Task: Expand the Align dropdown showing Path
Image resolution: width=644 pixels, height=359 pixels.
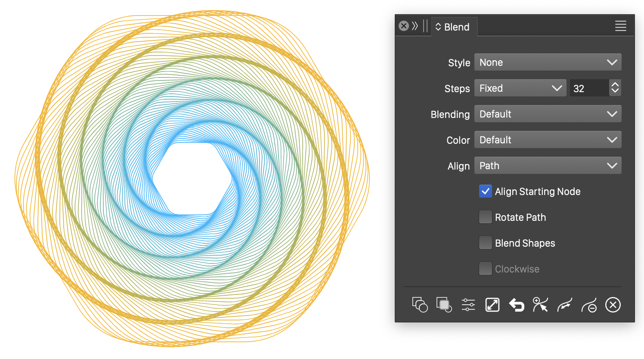Action: click(x=548, y=166)
